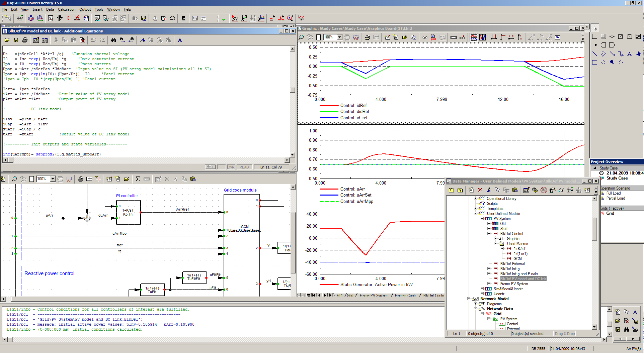Click the 'Reactive power control' label in the diagram
644x353 pixels.
pyautogui.click(x=49, y=273)
